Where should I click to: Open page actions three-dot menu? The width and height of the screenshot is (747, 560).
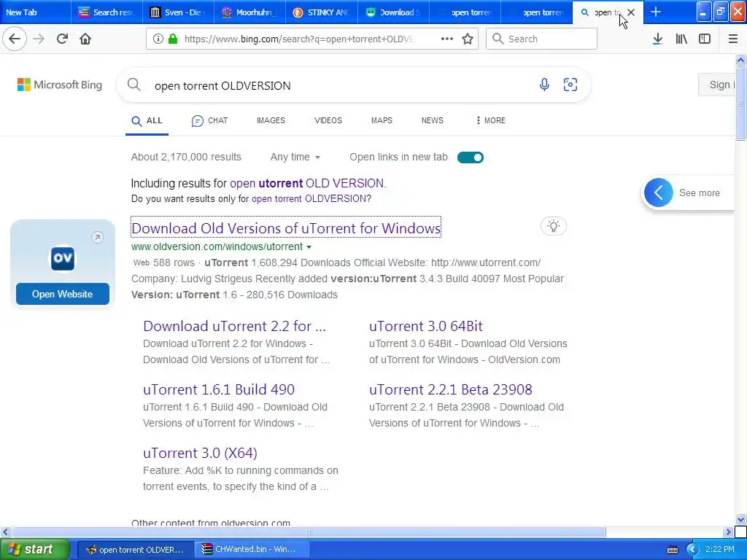447,39
